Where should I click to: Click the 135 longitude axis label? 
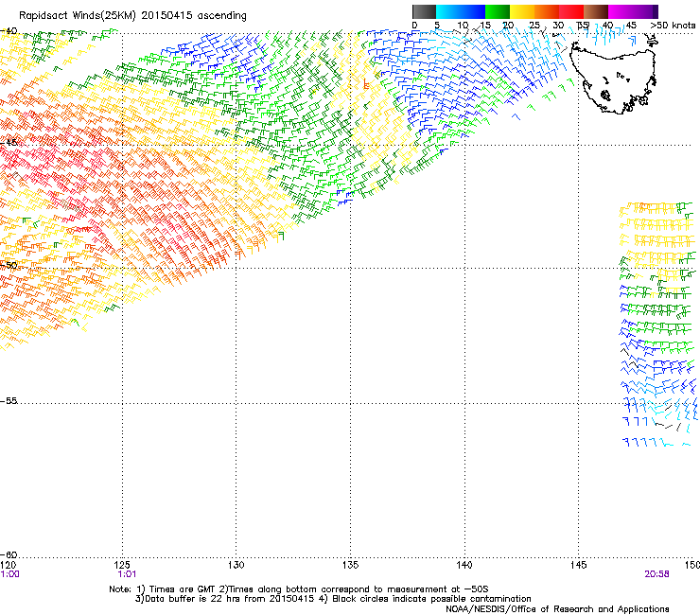pyautogui.click(x=350, y=565)
